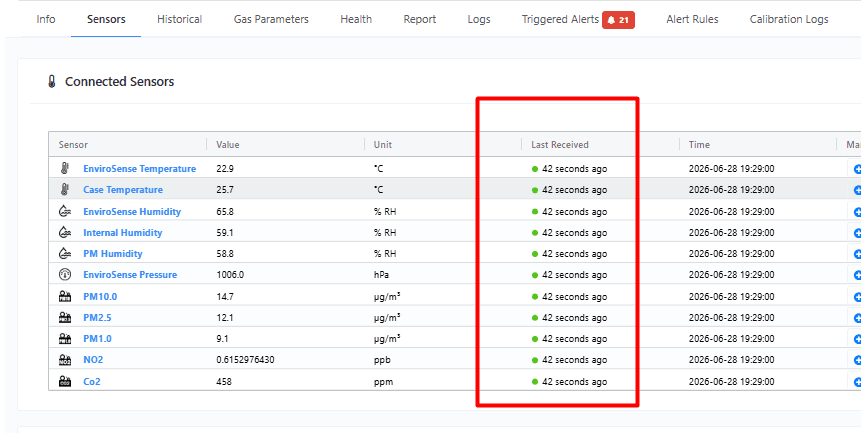This screenshot has width=866, height=433.
Task: Open the EnviroSense Temperature sensor link
Action: tap(139, 168)
